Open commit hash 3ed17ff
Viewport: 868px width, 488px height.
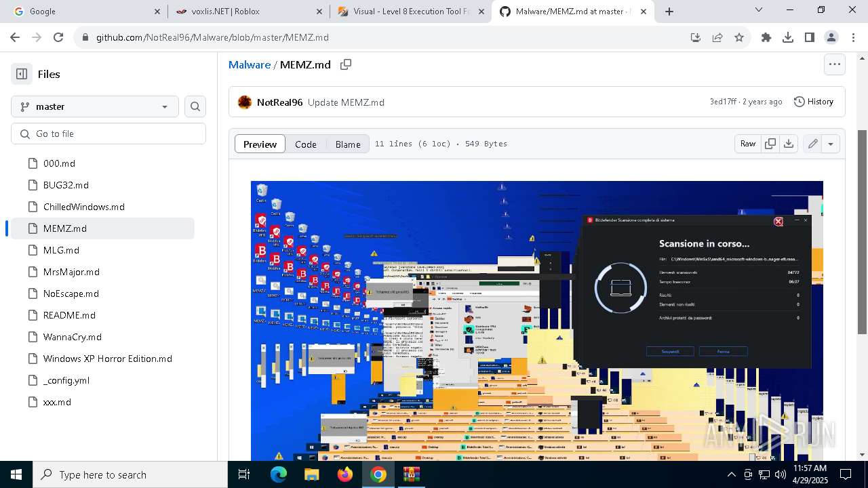pos(723,102)
